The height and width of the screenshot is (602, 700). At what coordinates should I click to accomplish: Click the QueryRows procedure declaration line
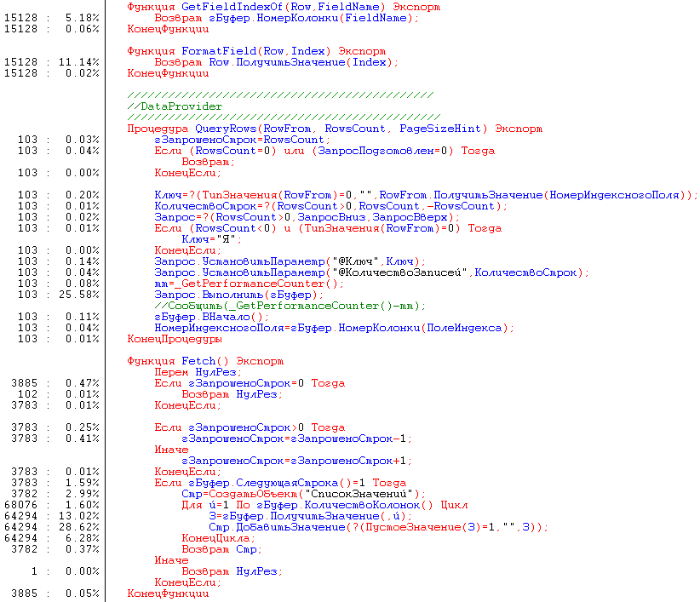click(x=334, y=129)
